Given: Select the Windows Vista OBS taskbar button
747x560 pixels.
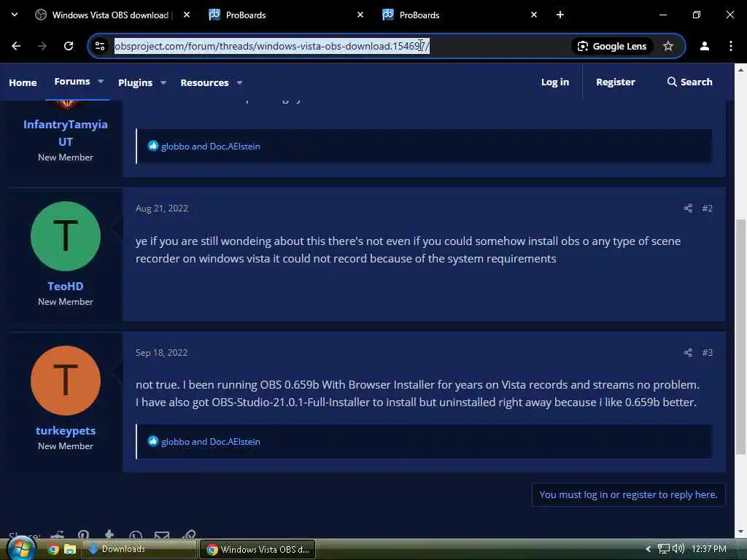Looking at the screenshot, I should point(258,549).
